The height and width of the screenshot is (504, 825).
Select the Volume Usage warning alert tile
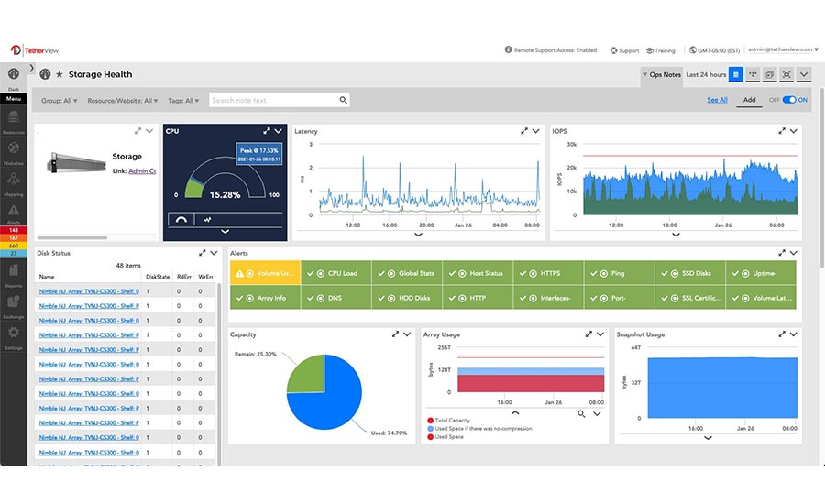[264, 273]
